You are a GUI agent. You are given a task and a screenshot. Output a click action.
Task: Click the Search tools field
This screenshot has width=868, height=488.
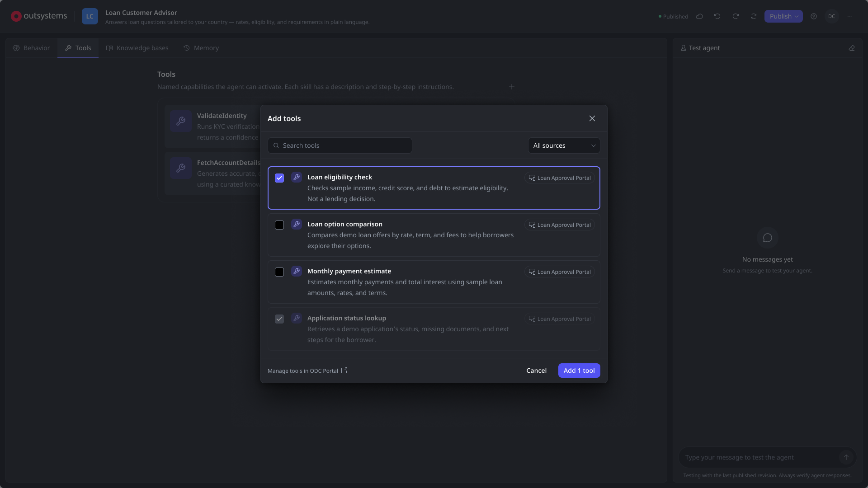(x=340, y=145)
